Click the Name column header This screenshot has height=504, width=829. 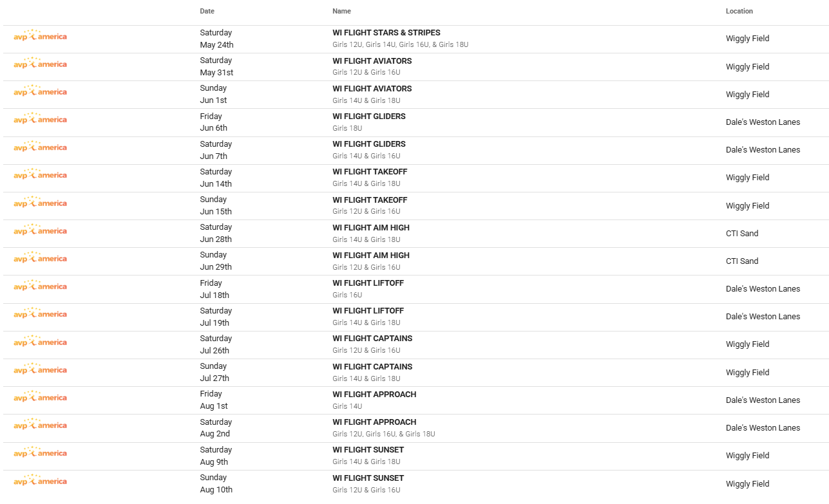click(x=341, y=11)
